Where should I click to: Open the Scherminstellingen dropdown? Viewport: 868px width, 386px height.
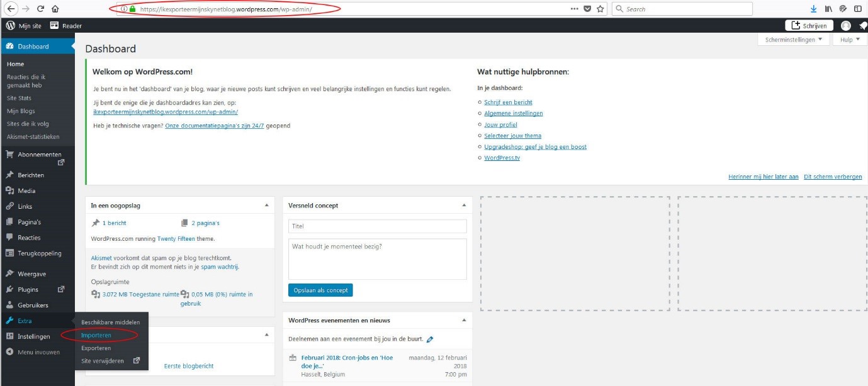coord(793,40)
